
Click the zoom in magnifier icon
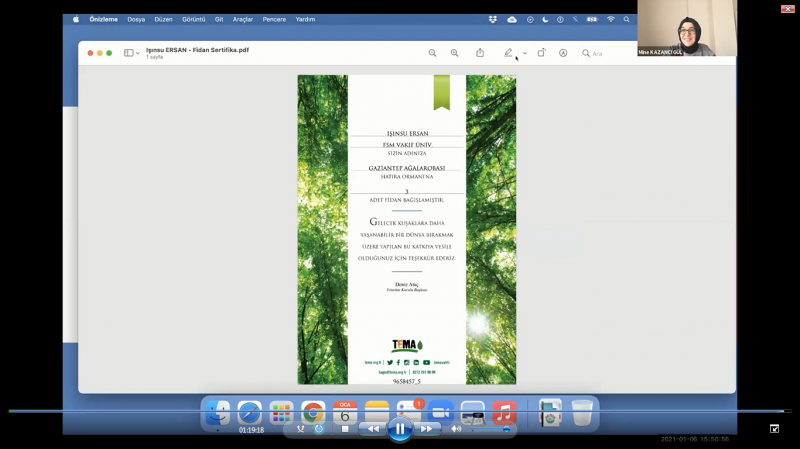454,53
